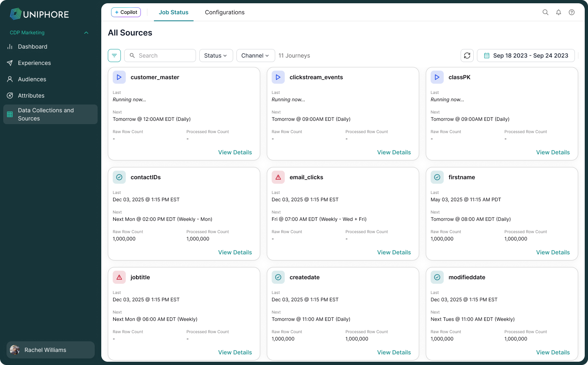Open the notifications bell
Screen dimensions: 588x365
click(559, 12)
